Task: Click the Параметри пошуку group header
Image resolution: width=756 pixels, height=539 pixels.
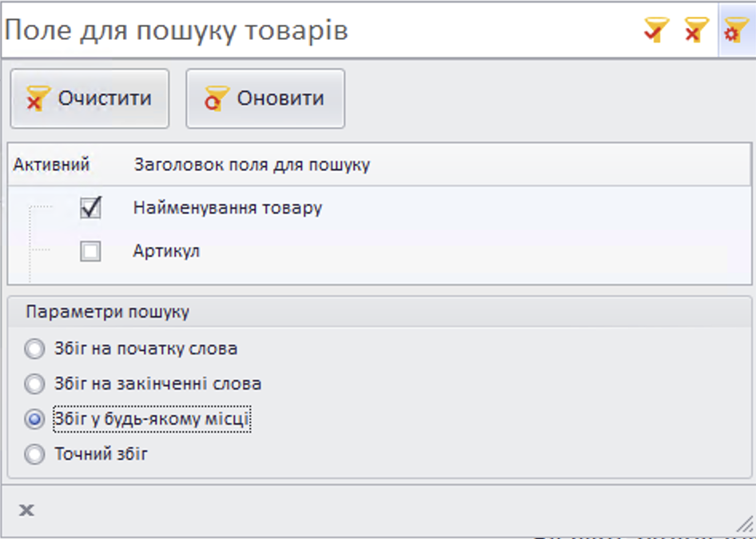Action: [x=107, y=312]
